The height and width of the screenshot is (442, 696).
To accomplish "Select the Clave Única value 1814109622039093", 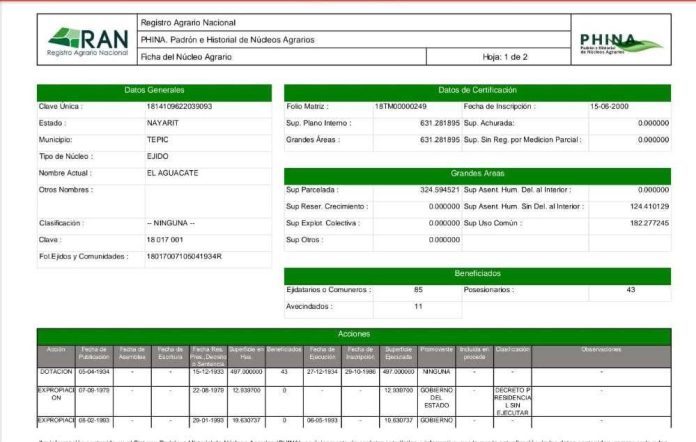I will 179,106.
